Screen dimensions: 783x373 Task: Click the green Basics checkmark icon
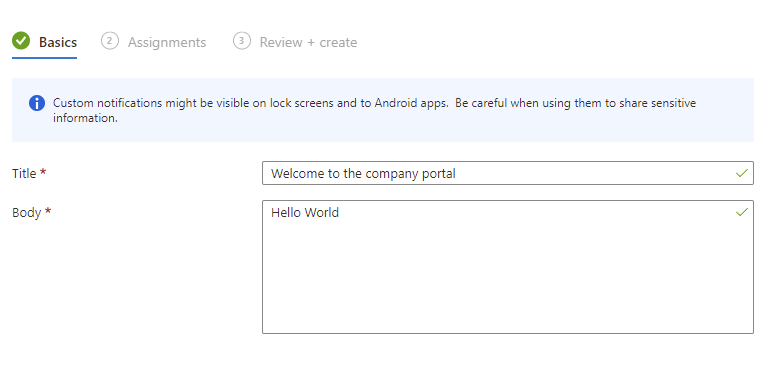coord(21,41)
